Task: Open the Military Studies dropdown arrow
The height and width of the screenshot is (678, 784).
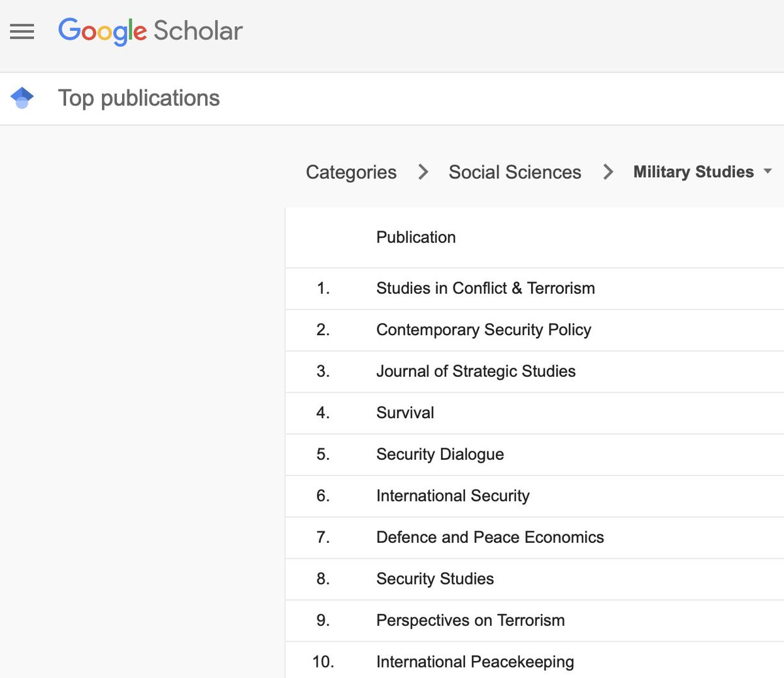Action: [767, 173]
